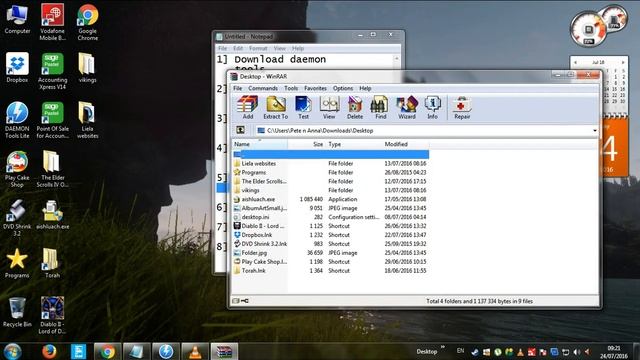Viewport: 640px width, 360px height.
Task: Open DAEMON Tools Lite desktop icon
Action: click(17, 120)
